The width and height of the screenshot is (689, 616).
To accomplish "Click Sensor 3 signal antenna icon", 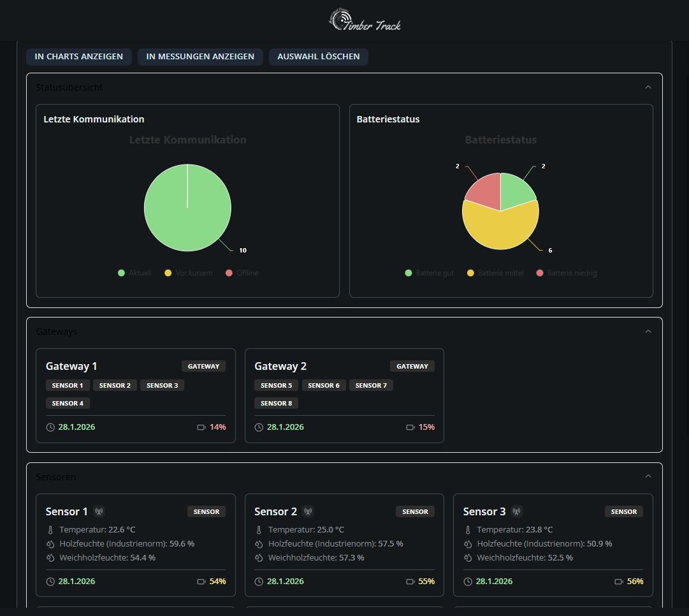I will tap(517, 511).
